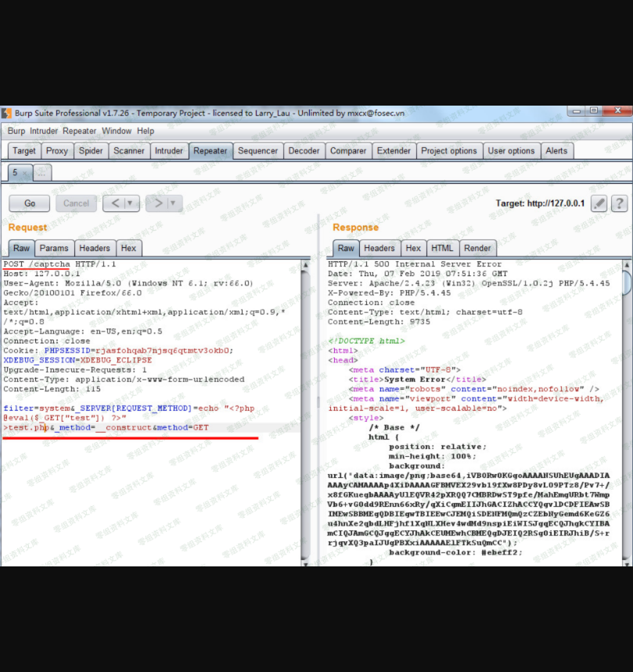This screenshot has height=672, width=633.
Task: Open the Repeater help question mark icon
Action: point(619,203)
